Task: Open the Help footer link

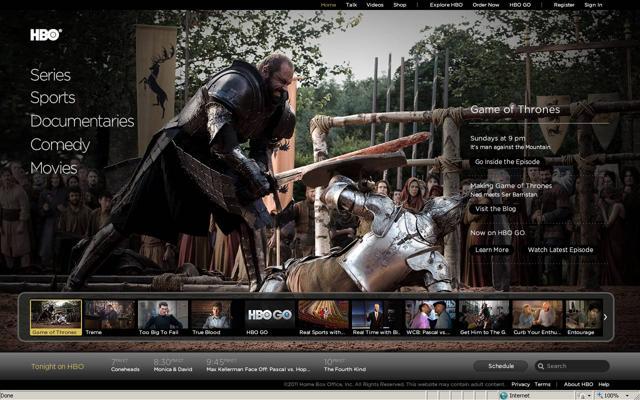Action: [604, 384]
